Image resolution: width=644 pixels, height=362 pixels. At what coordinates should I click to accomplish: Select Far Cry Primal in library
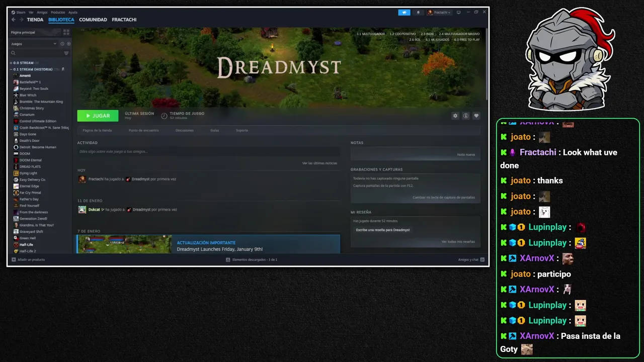[30, 193]
